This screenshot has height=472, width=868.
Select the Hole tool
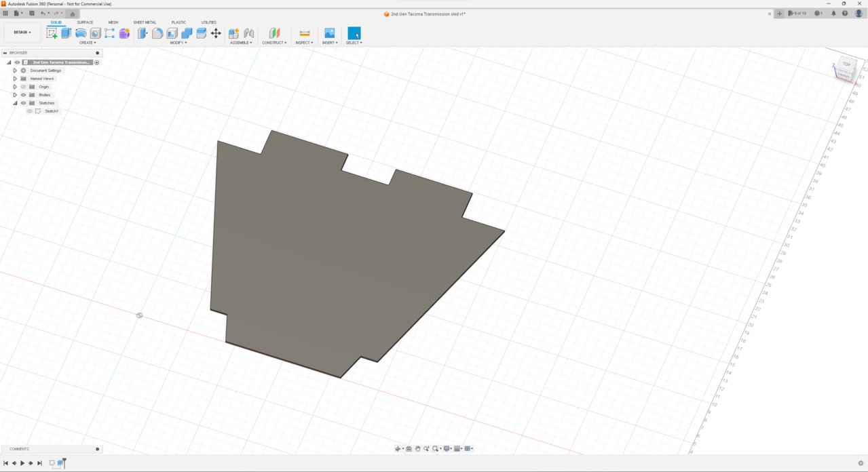coord(96,33)
